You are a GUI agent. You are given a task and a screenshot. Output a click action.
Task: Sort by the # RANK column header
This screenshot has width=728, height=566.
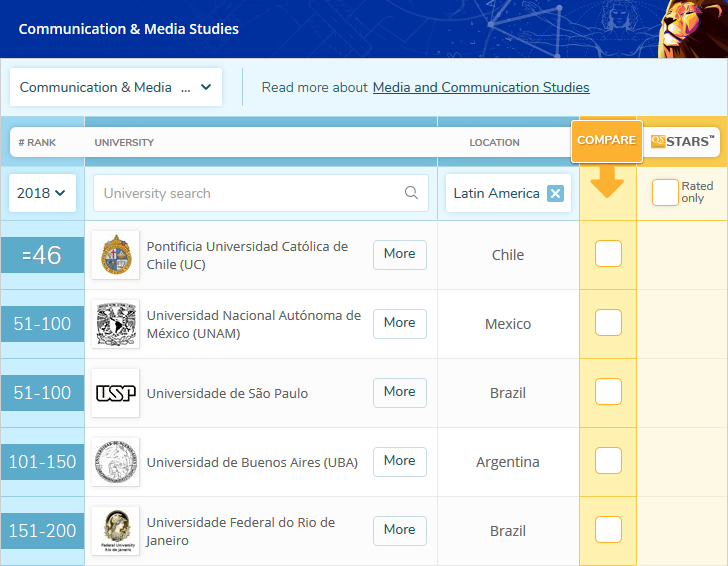37,142
